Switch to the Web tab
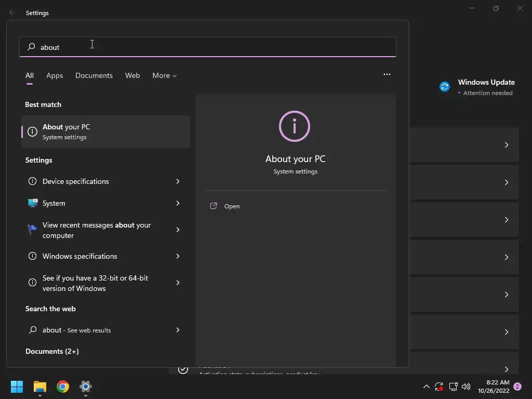This screenshot has width=532, height=399. click(x=132, y=75)
